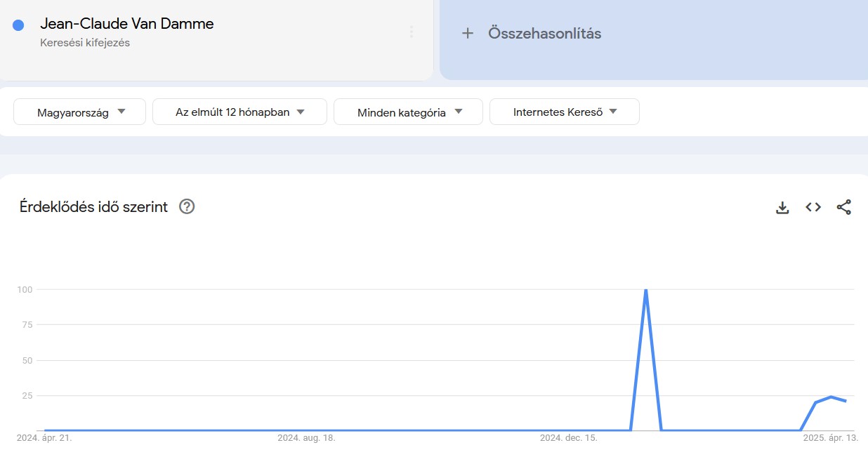Open the three-dot menu on the search term card
The width and height of the screenshot is (868, 464).
tap(411, 33)
